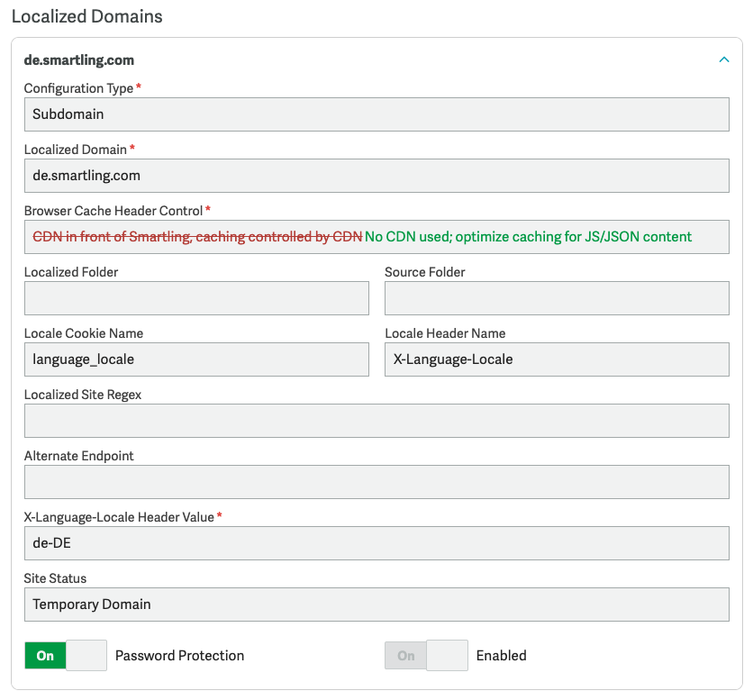
Task: Click the bold de.smartling.com panel title
Action: click(79, 60)
